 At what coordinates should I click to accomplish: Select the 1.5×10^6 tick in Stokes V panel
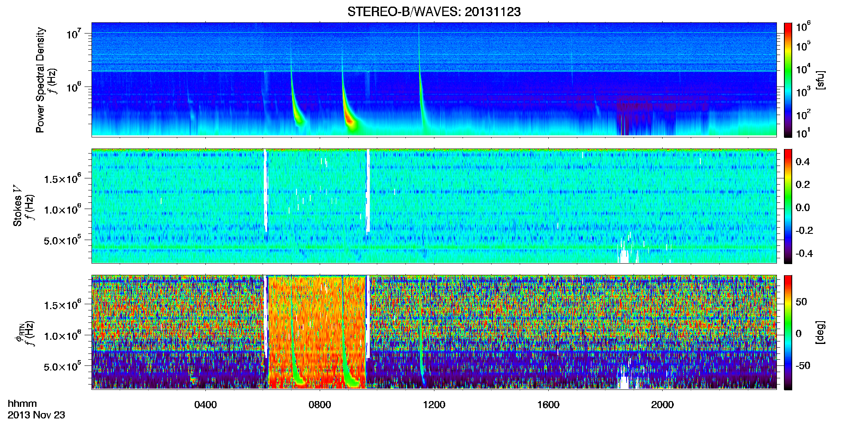pos(63,179)
